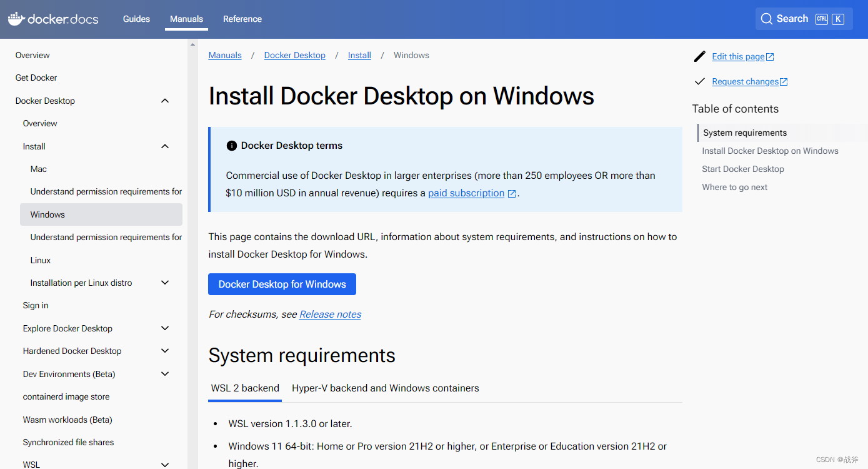Follow the paid subscription link
This screenshot has width=868, height=469.
click(x=466, y=193)
